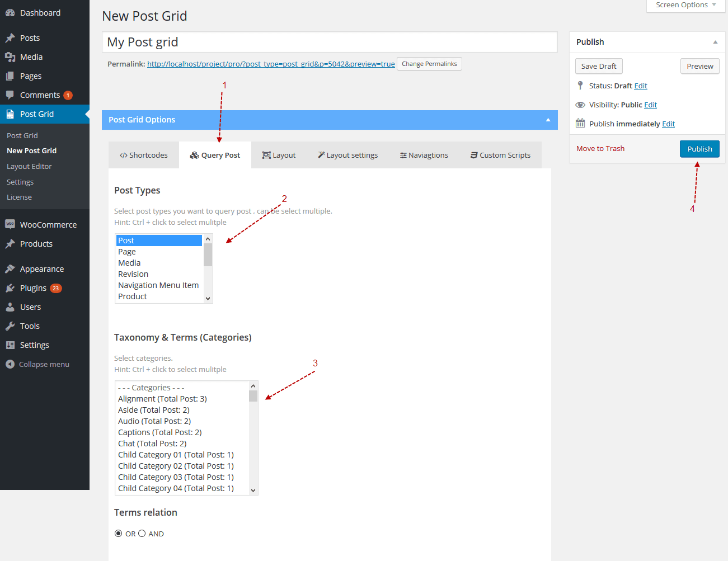Click the Dashboard gauge icon
Viewport: 728px width, 561px height.
point(10,13)
